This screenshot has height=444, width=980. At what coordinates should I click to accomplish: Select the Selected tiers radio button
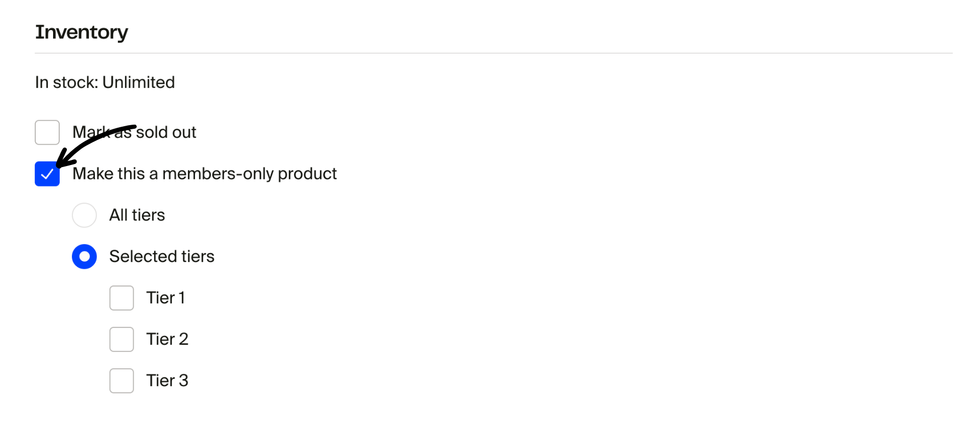point(84,256)
